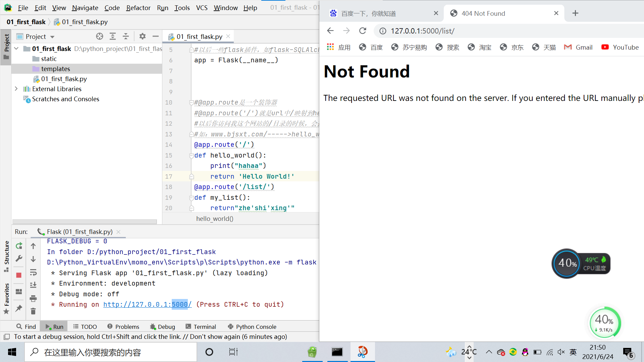This screenshot has width=644, height=362.
Task: Open the 淘宝 bookmark
Action: (x=479, y=47)
